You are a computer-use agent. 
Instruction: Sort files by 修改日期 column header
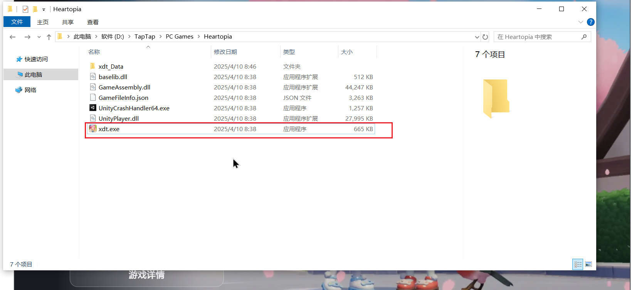[225, 52]
